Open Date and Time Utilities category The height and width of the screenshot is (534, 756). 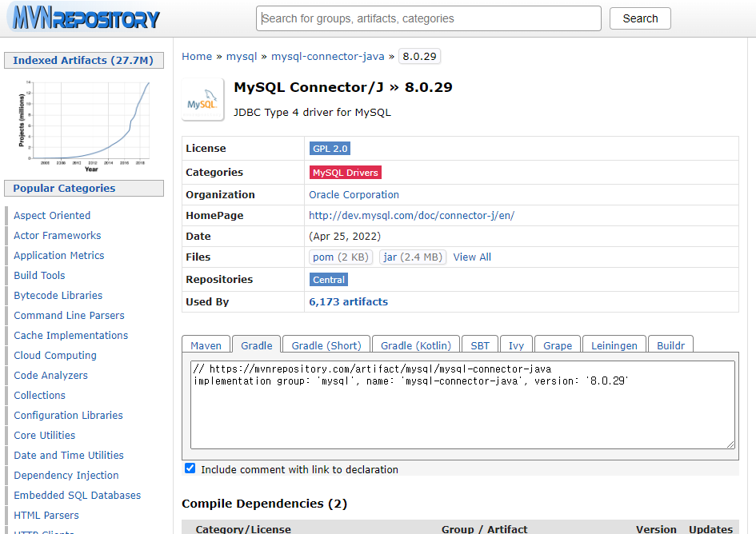pos(69,456)
